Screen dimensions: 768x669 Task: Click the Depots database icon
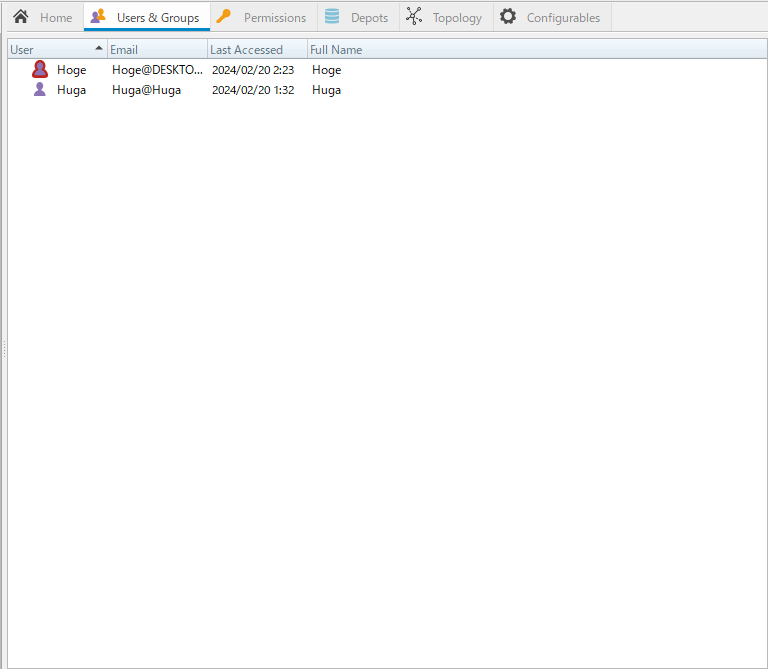tap(332, 16)
